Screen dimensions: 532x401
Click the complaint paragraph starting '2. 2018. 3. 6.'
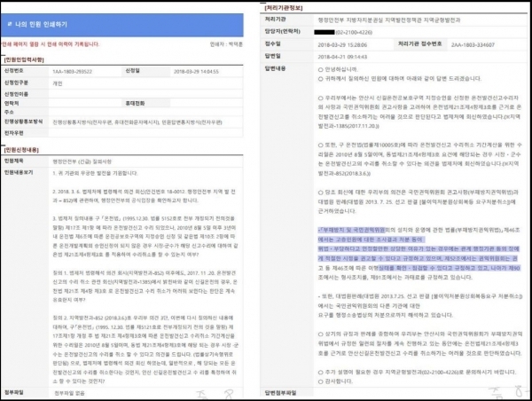click(144, 196)
